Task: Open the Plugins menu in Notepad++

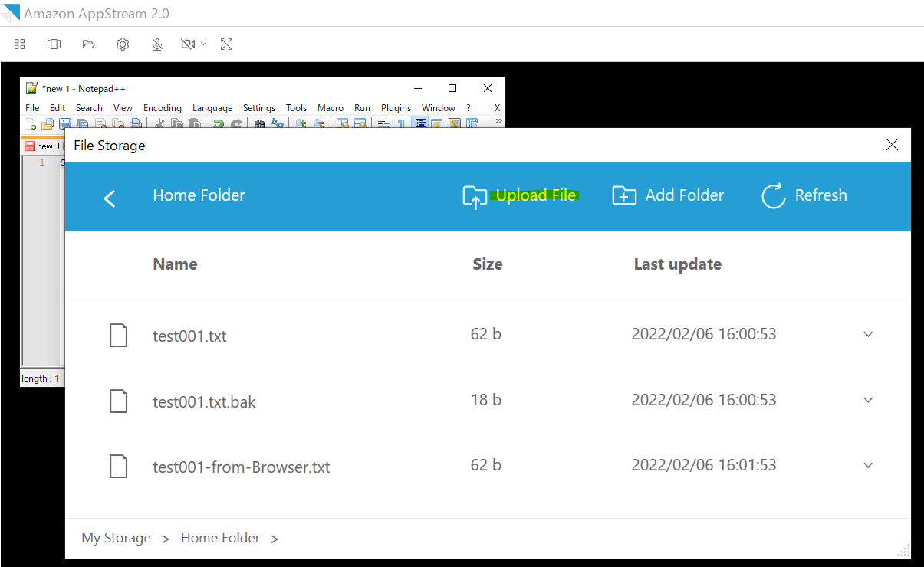Action: 396,108
